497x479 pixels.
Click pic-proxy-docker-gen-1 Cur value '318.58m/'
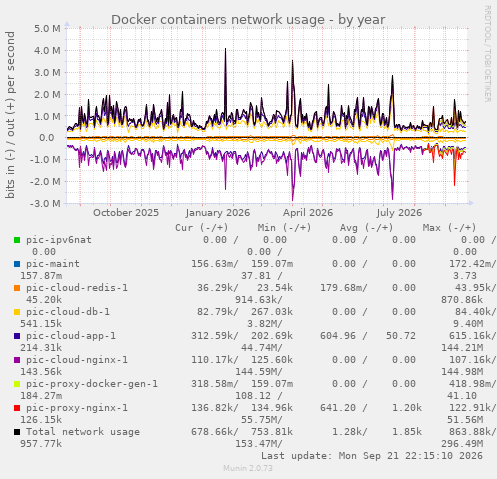coord(215,384)
